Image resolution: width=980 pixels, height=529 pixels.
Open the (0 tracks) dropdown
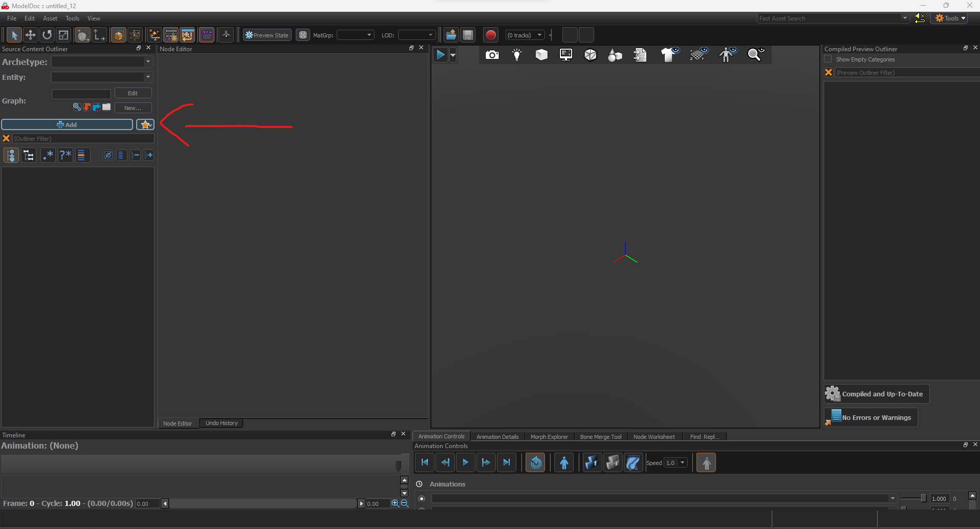pos(525,35)
